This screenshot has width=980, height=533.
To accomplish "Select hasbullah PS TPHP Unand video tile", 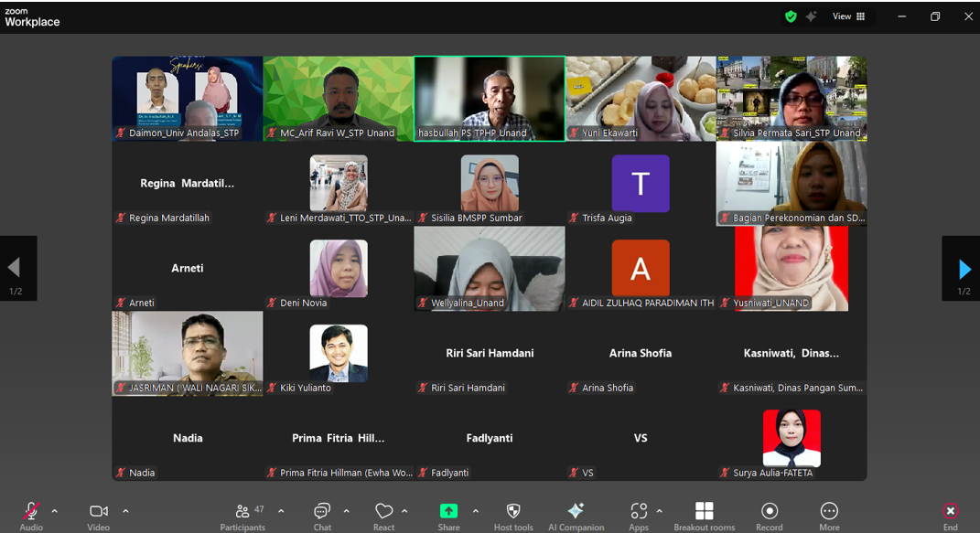I will pos(490,99).
